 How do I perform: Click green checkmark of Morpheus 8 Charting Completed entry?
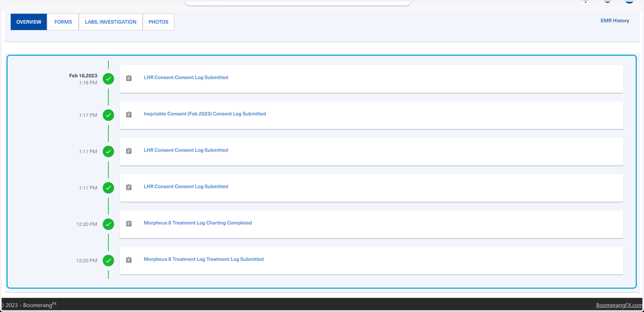tap(108, 224)
